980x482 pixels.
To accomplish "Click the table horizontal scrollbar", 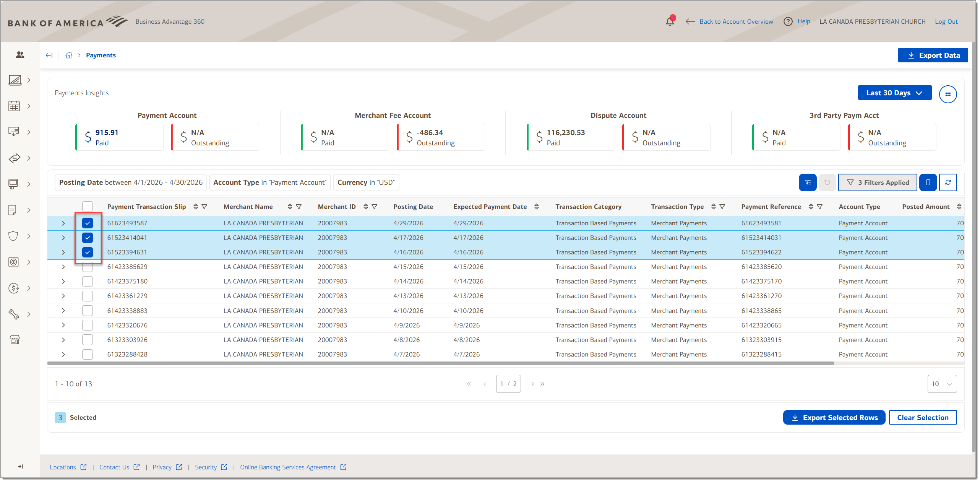I will click(x=440, y=363).
